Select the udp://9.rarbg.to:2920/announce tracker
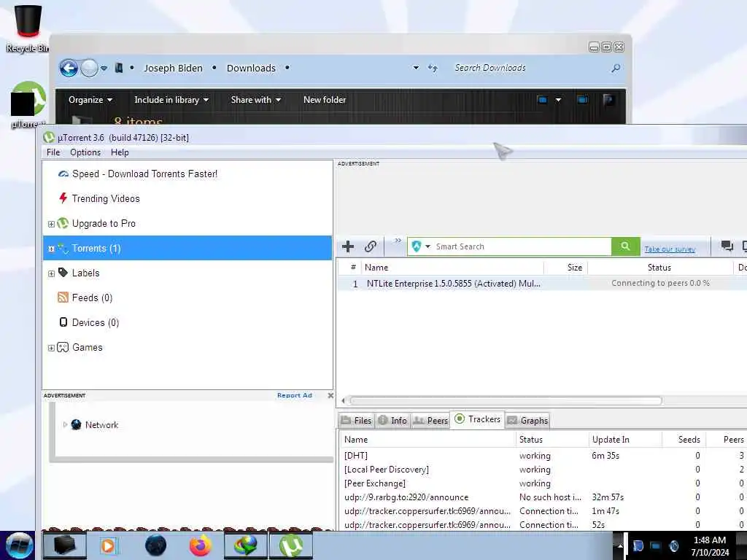Image resolution: width=747 pixels, height=560 pixels. point(543,497)
